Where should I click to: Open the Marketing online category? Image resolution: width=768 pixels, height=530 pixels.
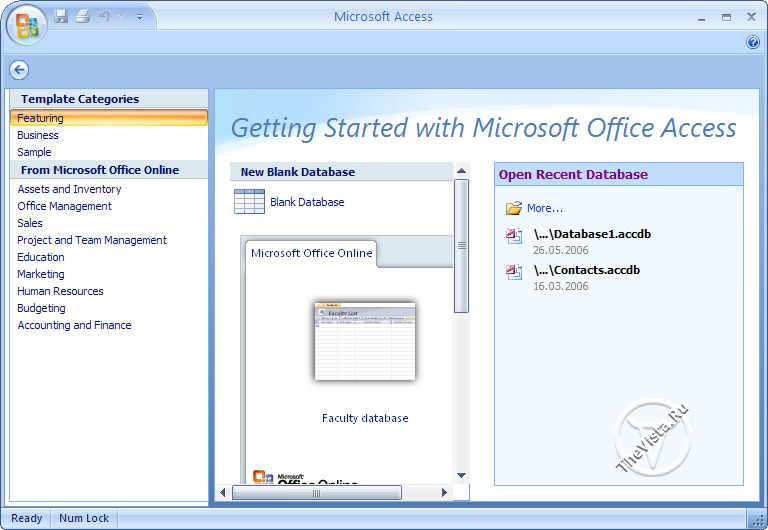(41, 274)
